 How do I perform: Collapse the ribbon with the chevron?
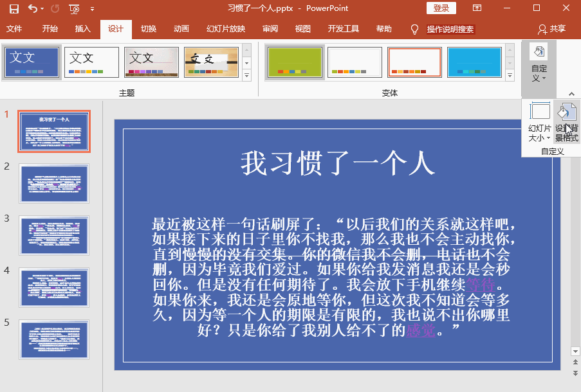(x=572, y=94)
